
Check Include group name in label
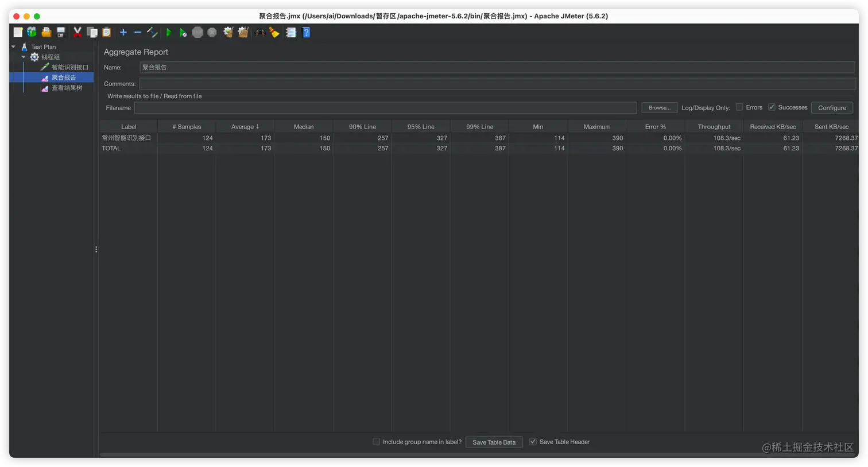pos(376,442)
